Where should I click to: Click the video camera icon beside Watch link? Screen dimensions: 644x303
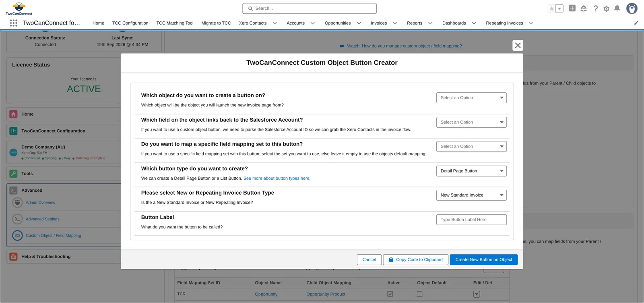pyautogui.click(x=342, y=46)
